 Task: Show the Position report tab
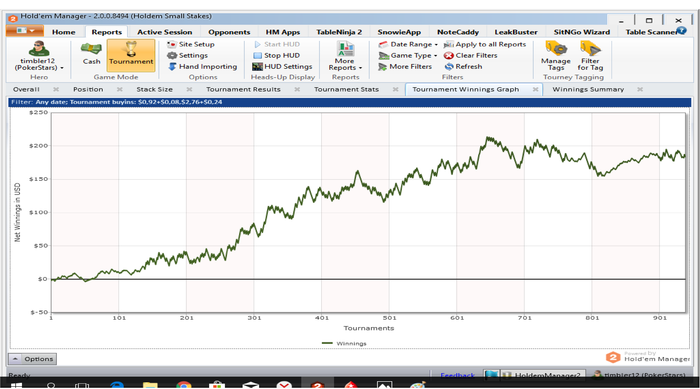click(x=88, y=89)
